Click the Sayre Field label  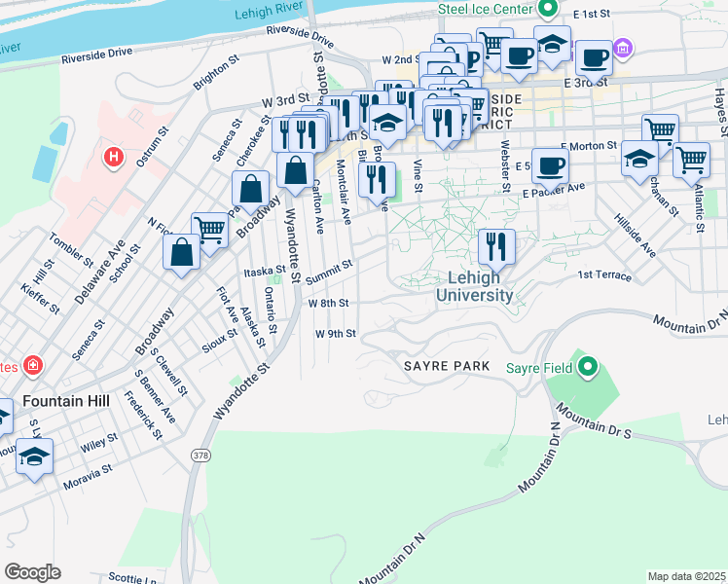pos(539,368)
